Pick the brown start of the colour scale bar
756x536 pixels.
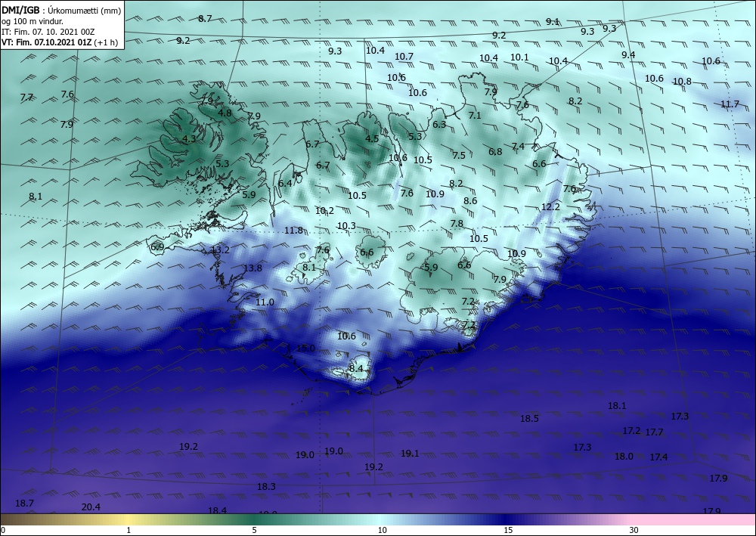(x=14, y=519)
